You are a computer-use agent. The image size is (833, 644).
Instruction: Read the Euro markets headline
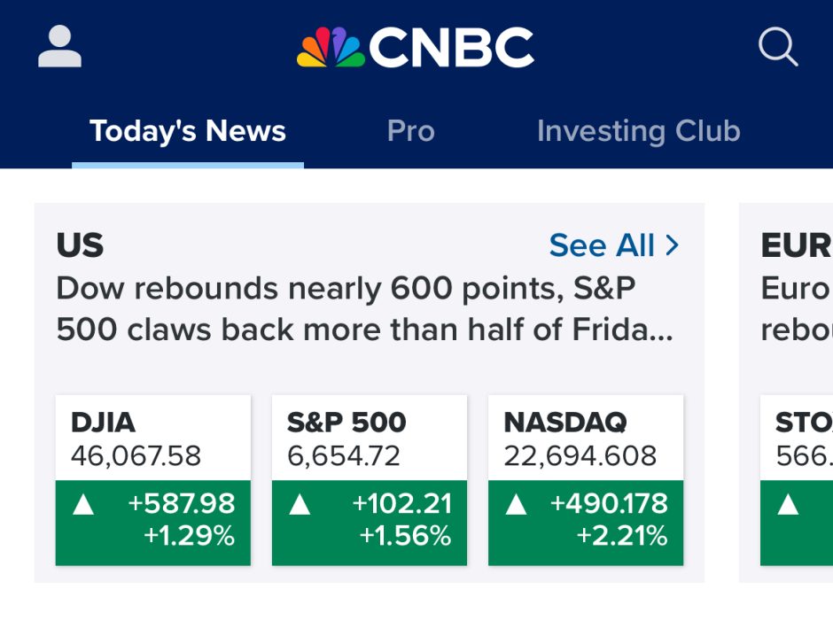pos(795,309)
